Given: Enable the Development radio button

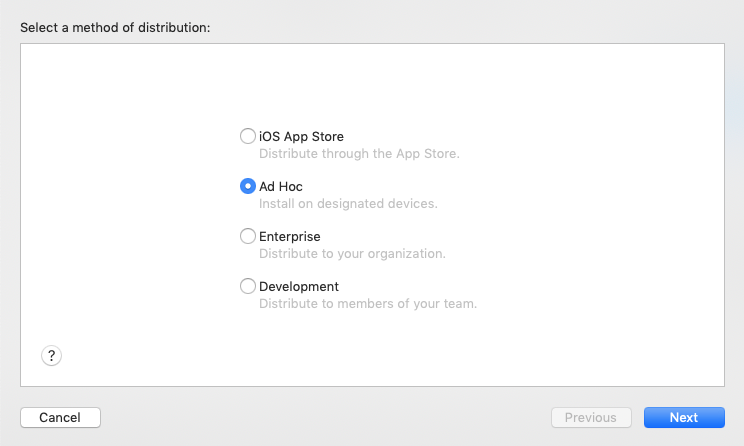Looking at the screenshot, I should [x=248, y=286].
